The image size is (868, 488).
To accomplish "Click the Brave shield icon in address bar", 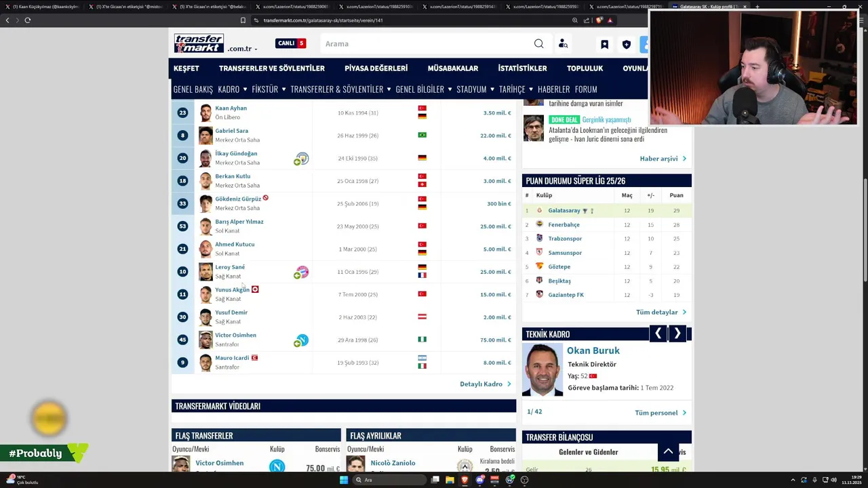I will point(599,20).
